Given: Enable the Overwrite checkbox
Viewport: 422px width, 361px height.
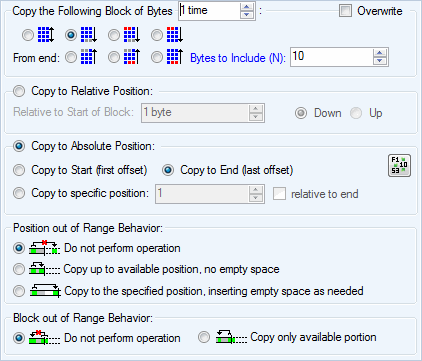Looking at the screenshot, I should 345,11.
